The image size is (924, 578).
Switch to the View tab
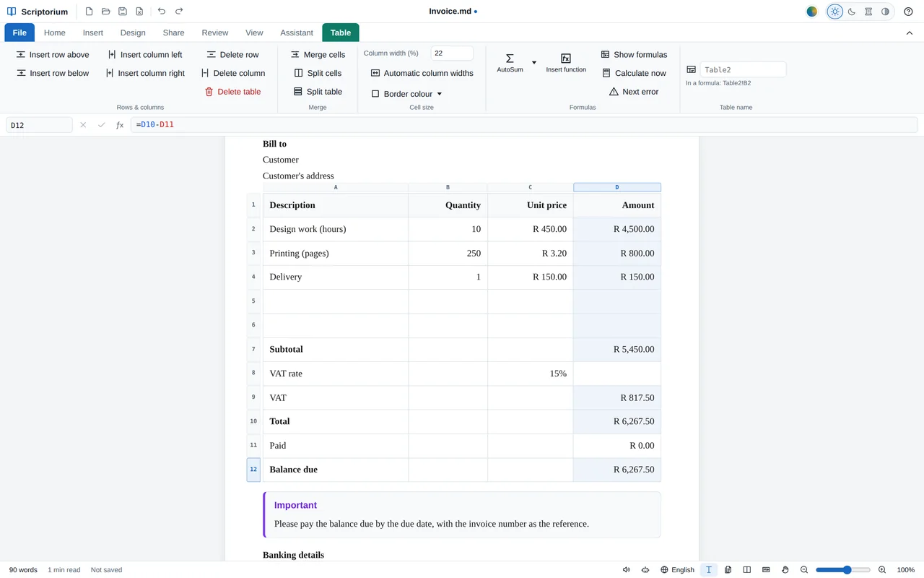click(x=254, y=33)
